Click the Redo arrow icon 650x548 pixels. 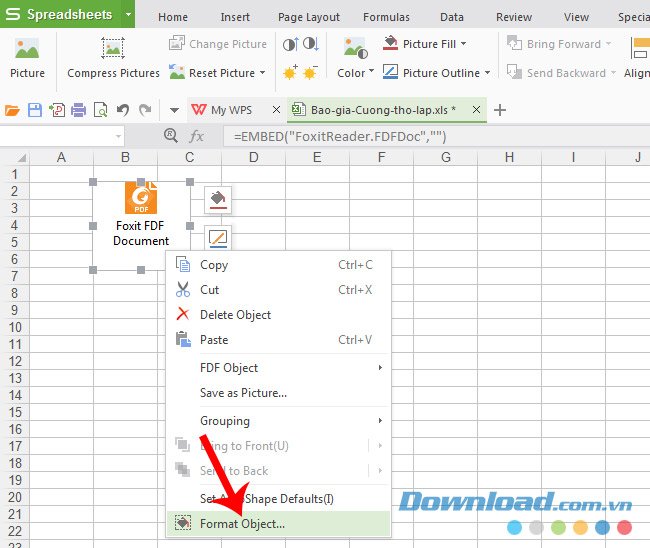tap(145, 110)
